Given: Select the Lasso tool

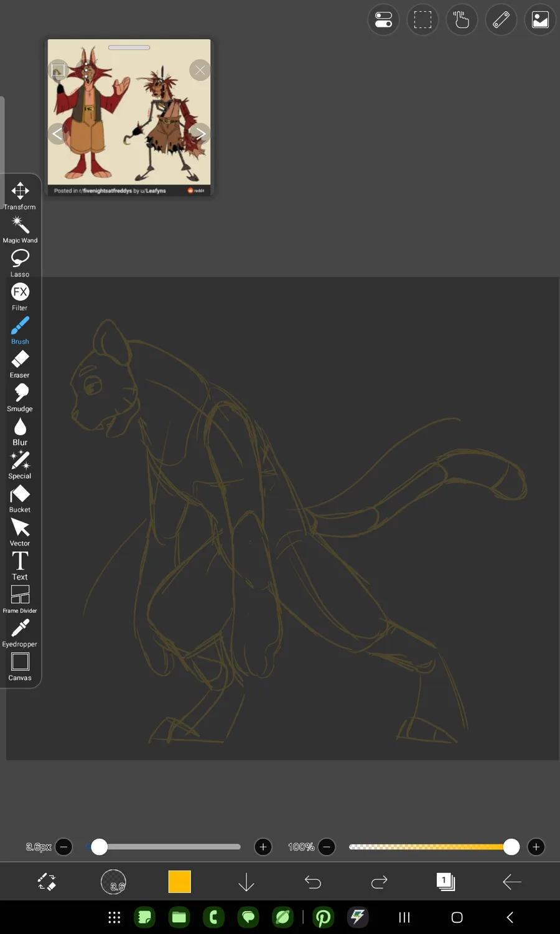Looking at the screenshot, I should tap(20, 263).
